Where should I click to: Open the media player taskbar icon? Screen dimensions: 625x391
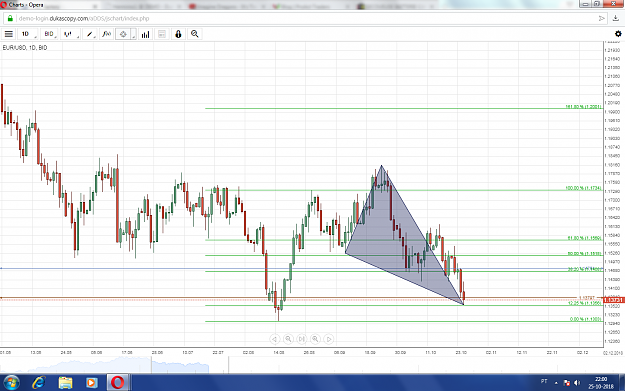pyautogui.click(x=91, y=383)
